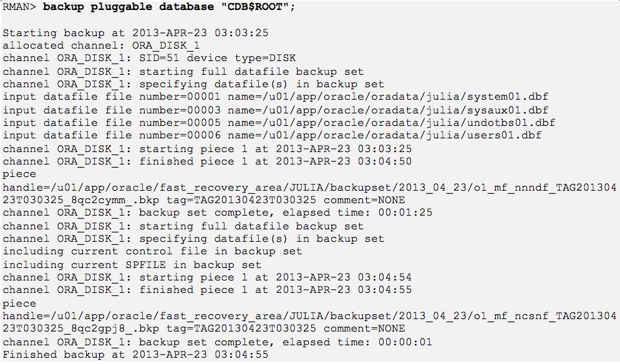Click the 8qc2gpj8_.bkp file name
This screenshot has width=620, height=364.
pyautogui.click(x=115, y=328)
